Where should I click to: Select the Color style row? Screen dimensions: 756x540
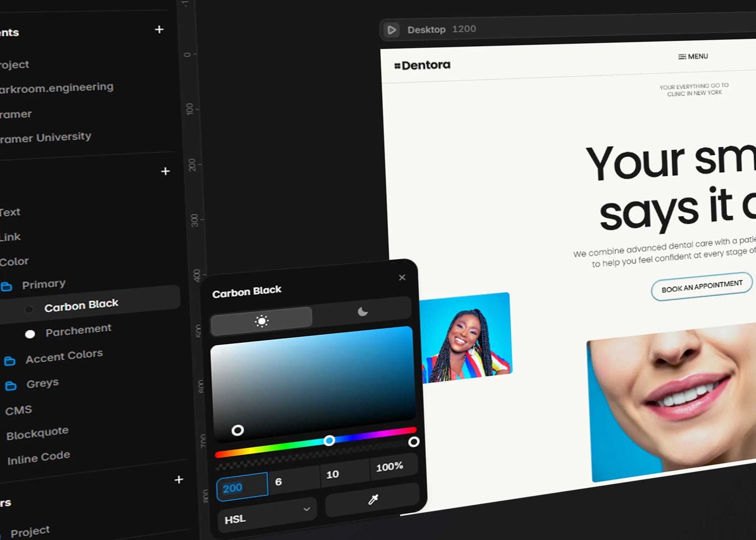click(14, 261)
